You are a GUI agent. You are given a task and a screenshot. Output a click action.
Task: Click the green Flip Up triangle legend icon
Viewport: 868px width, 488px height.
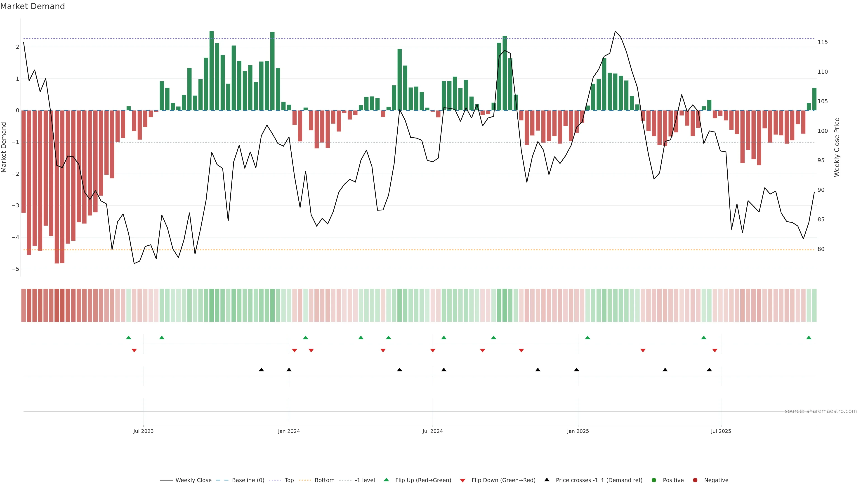(x=387, y=480)
